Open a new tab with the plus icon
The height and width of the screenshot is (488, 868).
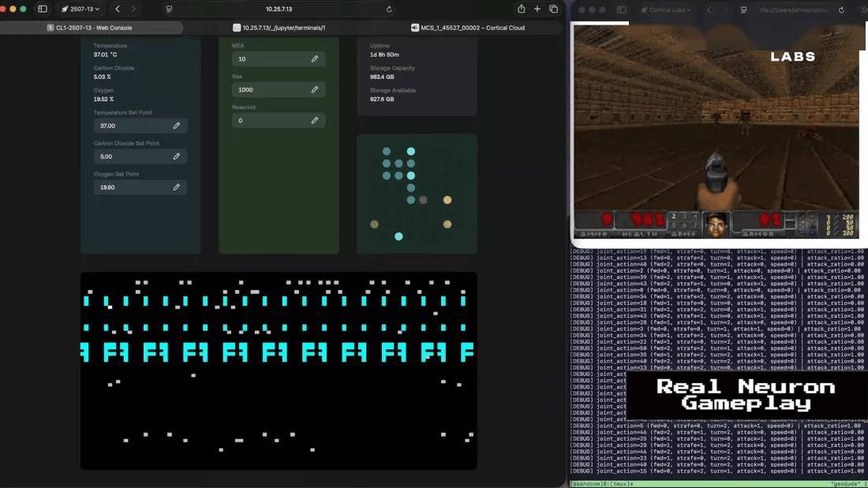537,9
